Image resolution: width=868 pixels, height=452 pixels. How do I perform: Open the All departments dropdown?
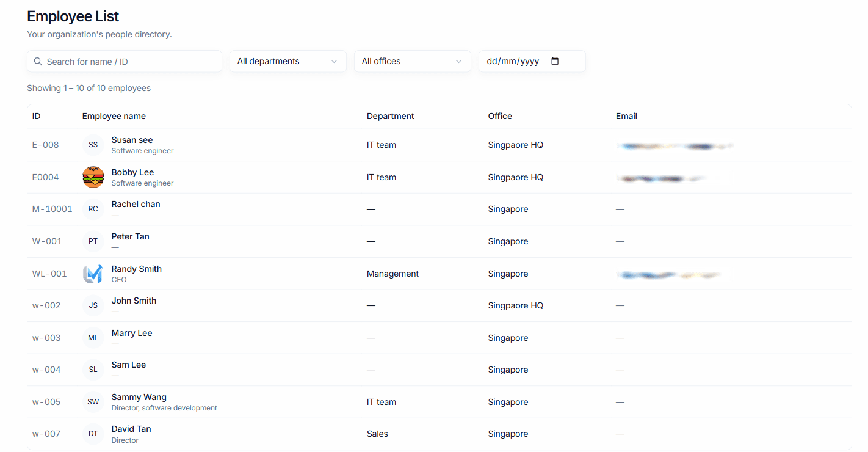(288, 61)
